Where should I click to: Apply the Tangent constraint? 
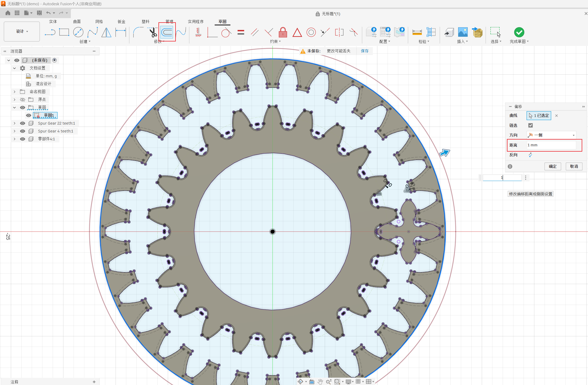pos(226,33)
